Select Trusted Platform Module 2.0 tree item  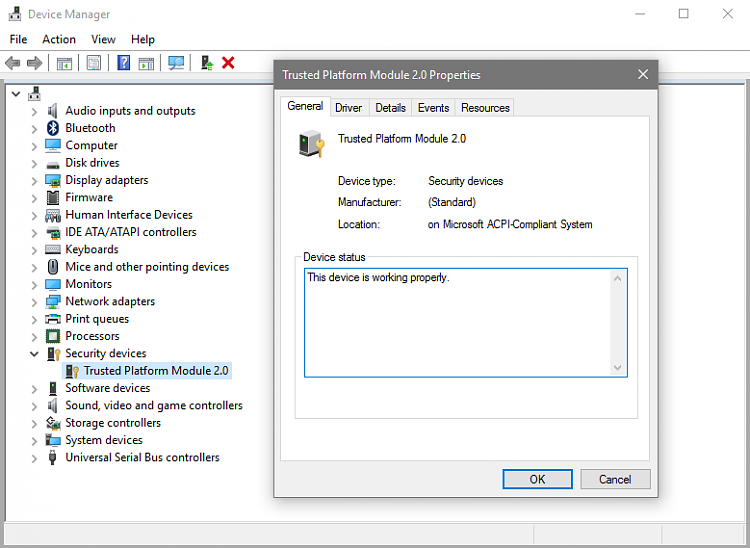click(x=155, y=371)
